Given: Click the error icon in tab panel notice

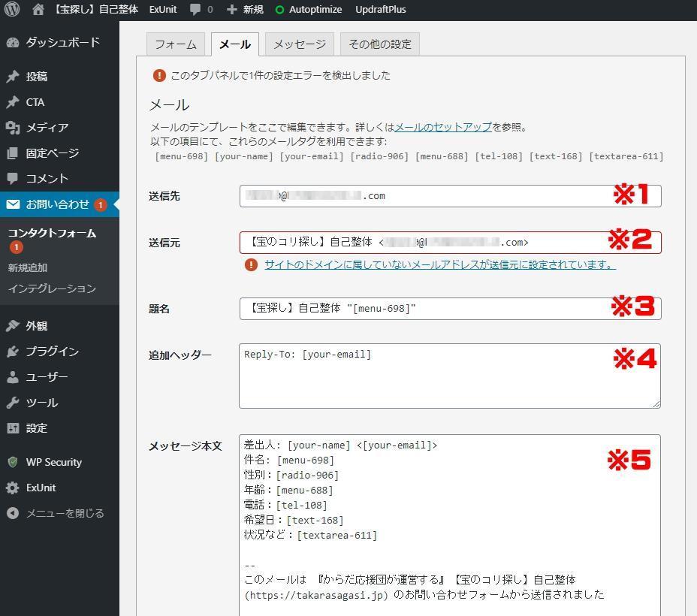Looking at the screenshot, I should coord(159,76).
